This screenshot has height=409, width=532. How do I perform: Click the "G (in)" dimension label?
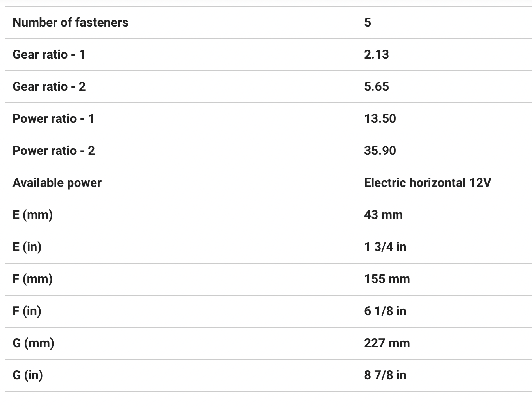[x=28, y=375]
